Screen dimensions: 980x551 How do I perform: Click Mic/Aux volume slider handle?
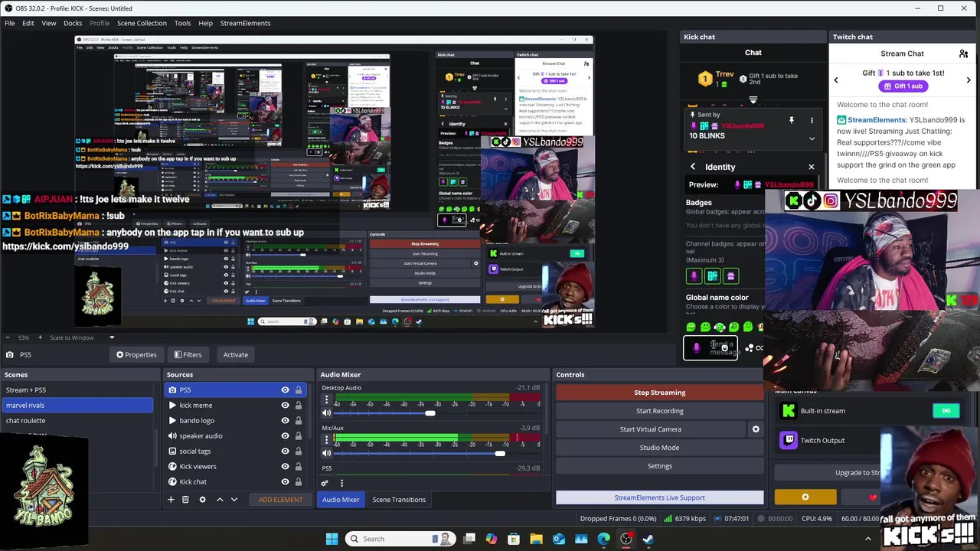[500, 453]
